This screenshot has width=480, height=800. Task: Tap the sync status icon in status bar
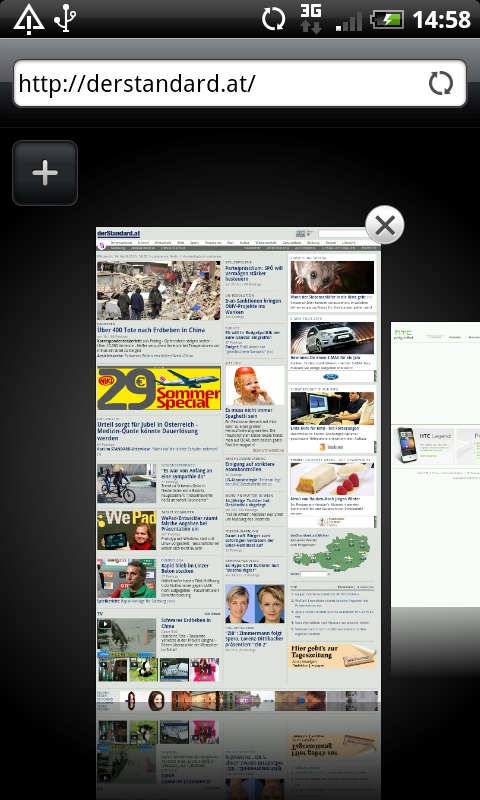274,19
